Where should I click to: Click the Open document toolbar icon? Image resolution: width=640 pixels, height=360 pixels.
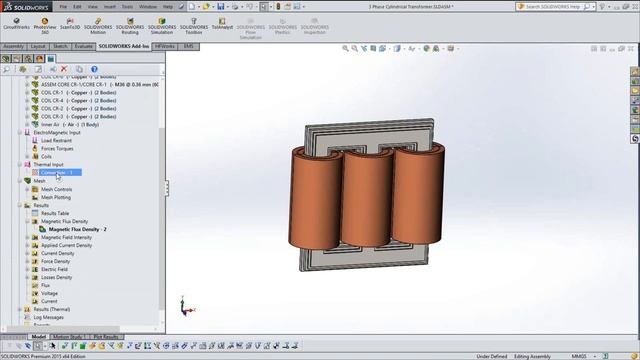click(x=206, y=7)
